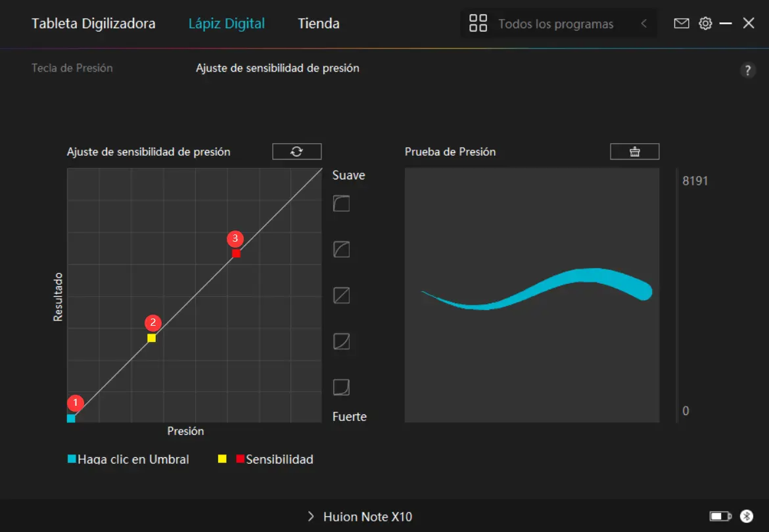Select the firmest pressure curve preset

pos(341,388)
